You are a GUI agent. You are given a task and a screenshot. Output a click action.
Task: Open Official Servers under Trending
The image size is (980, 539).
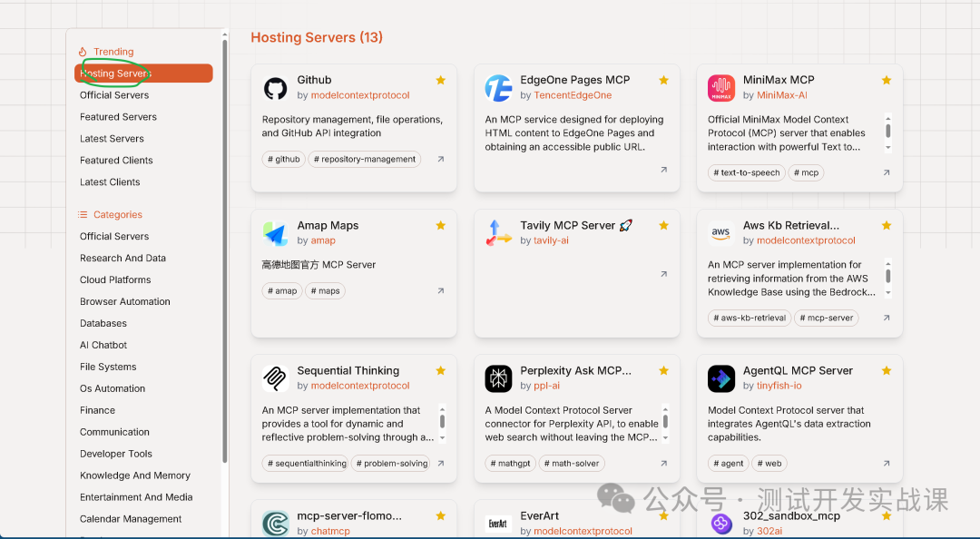pyautogui.click(x=114, y=95)
